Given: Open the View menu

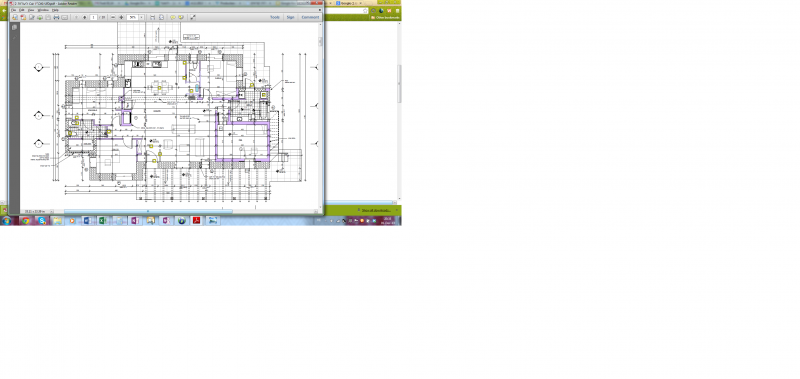Looking at the screenshot, I should [31, 10].
